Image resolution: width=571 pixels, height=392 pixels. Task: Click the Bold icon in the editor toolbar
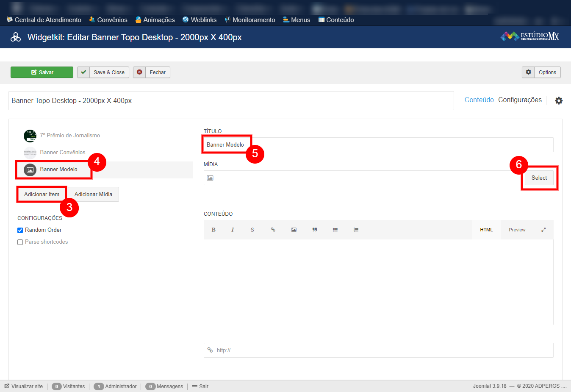[213, 230]
